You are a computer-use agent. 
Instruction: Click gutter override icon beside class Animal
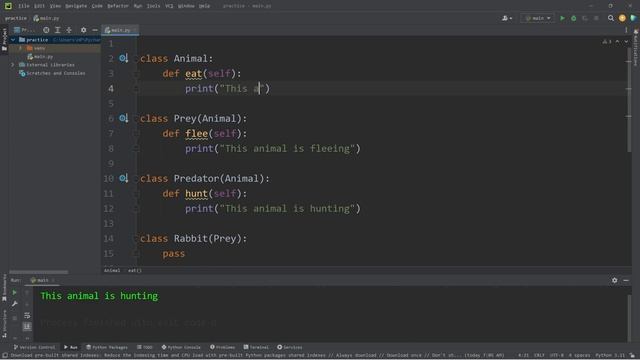coord(123,58)
